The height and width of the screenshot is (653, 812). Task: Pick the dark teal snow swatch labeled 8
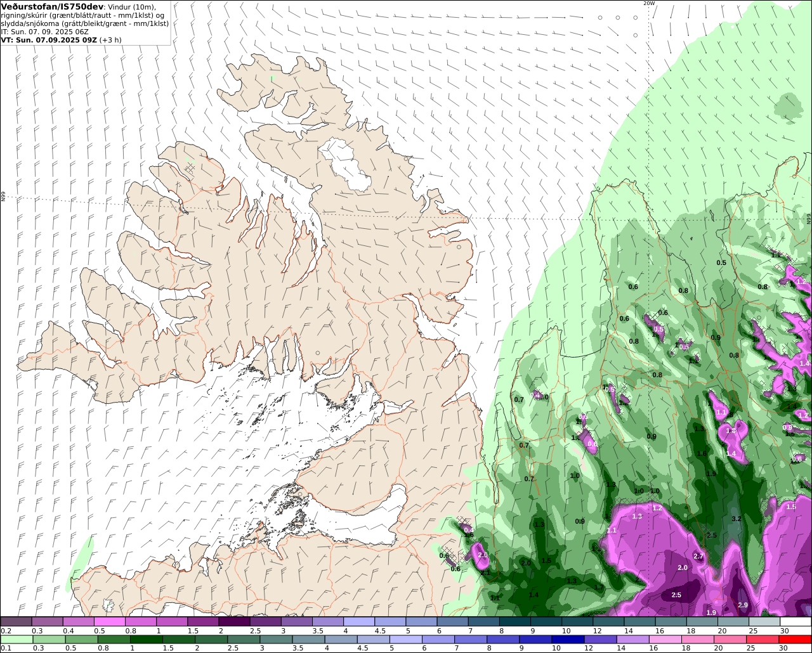click(515, 622)
